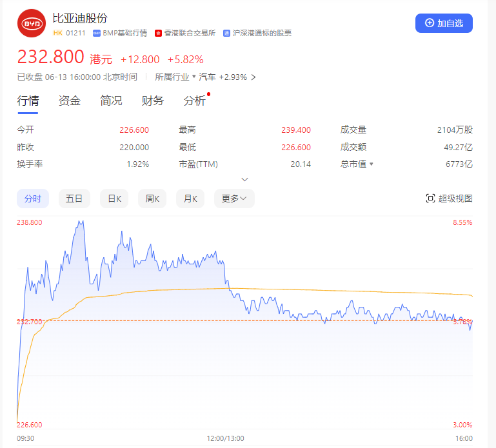Open the 资金 tab
The height and width of the screenshot is (448, 496).
70,101
